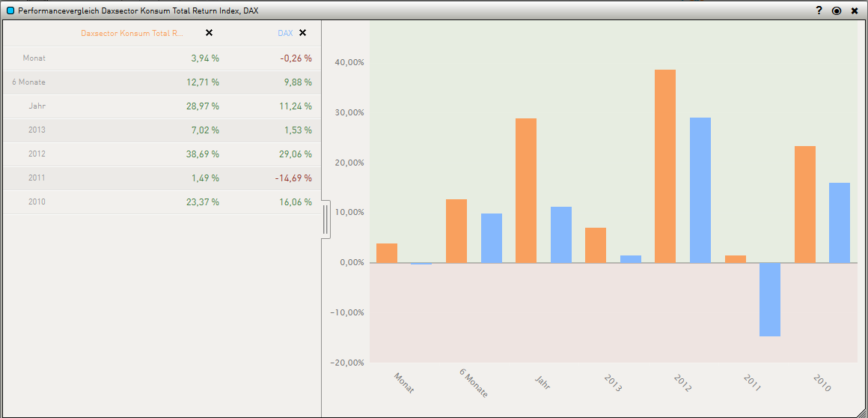Click the blue window indicator icon beside title
The height and width of the screenshot is (418, 868).
pos(10,10)
